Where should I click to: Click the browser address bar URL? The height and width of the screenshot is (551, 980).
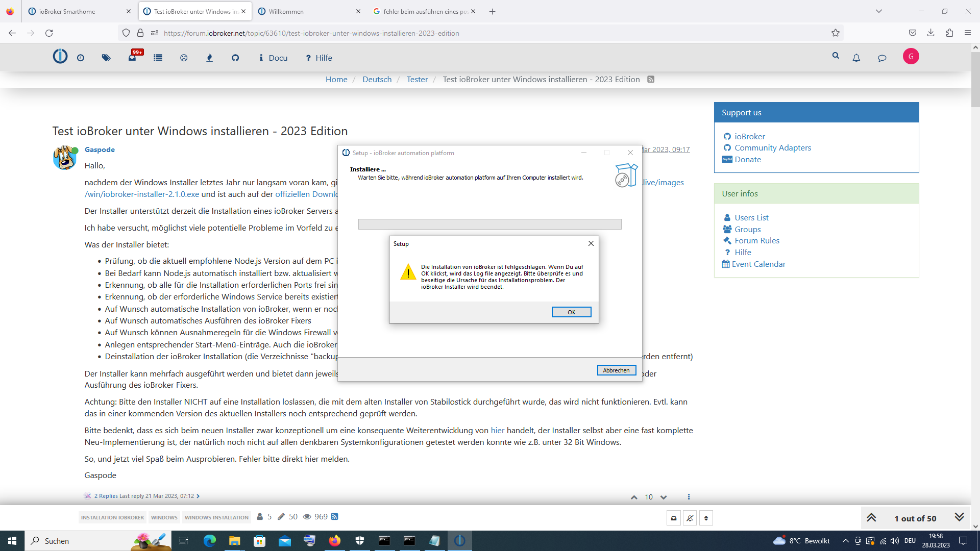pyautogui.click(x=311, y=33)
